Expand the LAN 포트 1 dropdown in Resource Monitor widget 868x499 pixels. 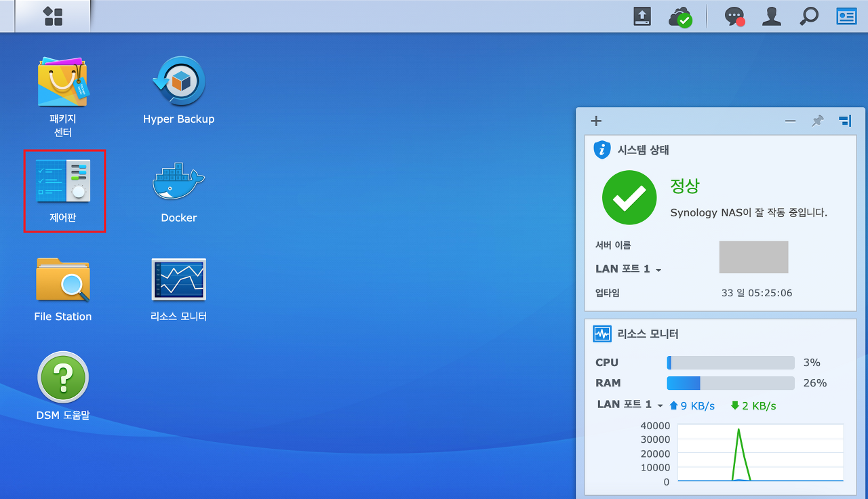630,405
